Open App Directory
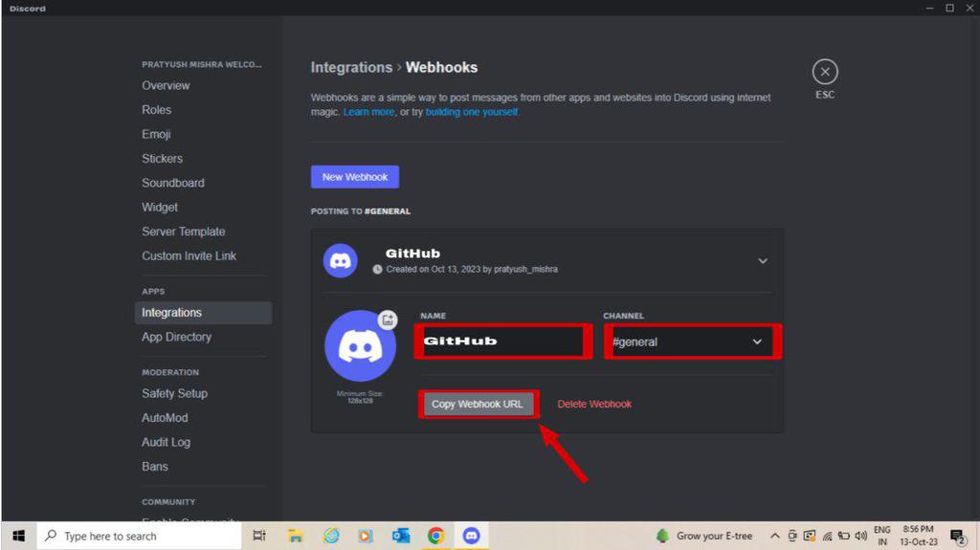The width and height of the screenshot is (980, 550). click(x=176, y=337)
